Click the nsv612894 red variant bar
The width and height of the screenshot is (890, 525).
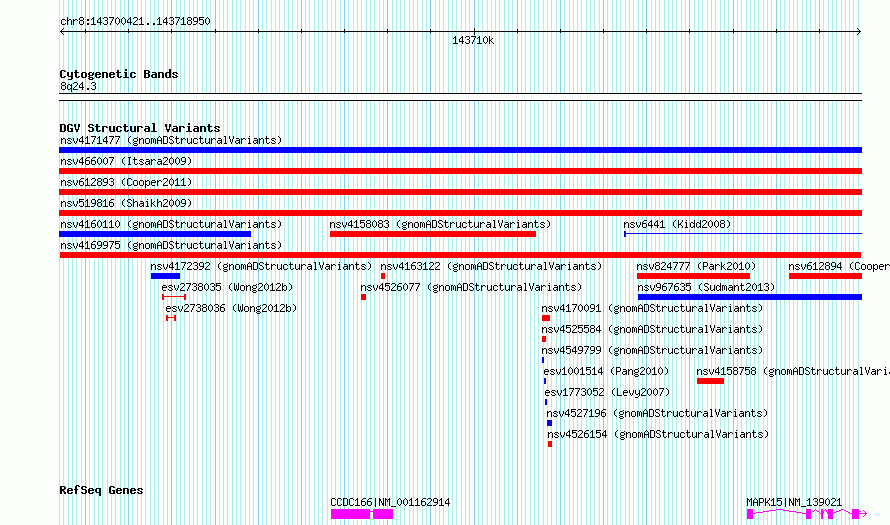point(825,276)
